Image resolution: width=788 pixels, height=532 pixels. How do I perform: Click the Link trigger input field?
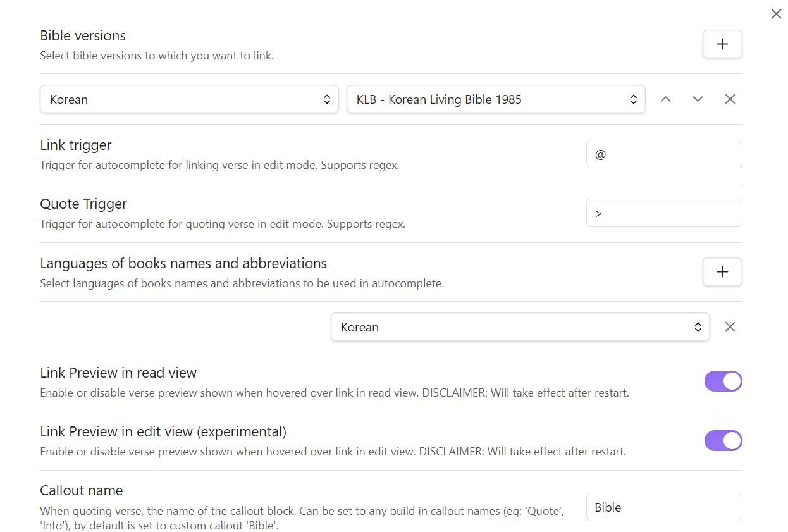point(664,154)
